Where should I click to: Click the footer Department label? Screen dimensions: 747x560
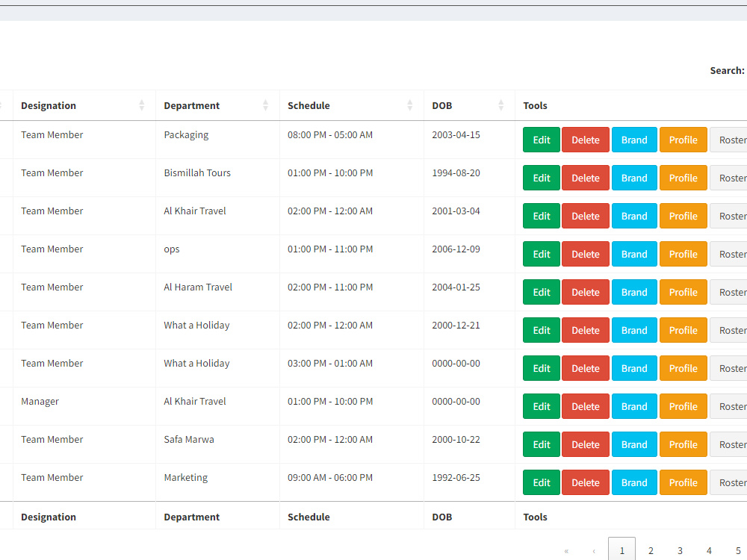click(x=191, y=517)
